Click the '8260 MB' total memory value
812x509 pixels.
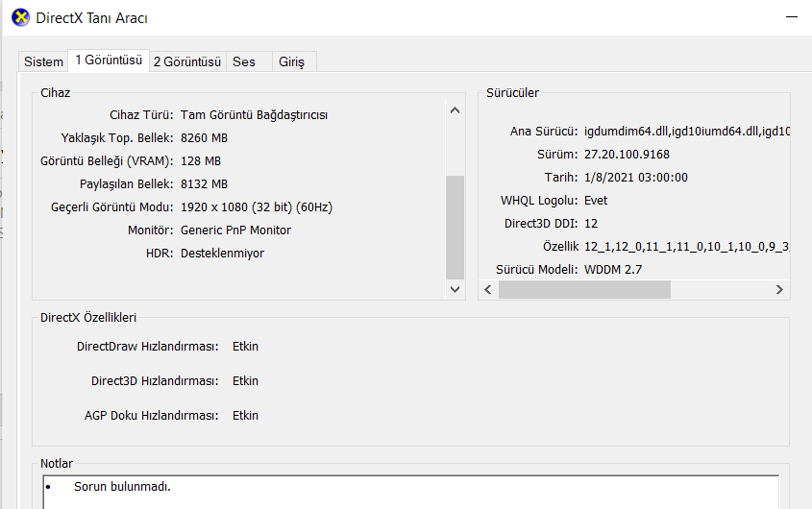pyautogui.click(x=204, y=137)
